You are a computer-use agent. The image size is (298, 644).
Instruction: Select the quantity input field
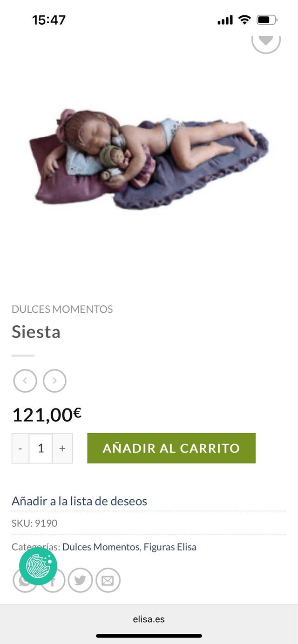(41, 448)
